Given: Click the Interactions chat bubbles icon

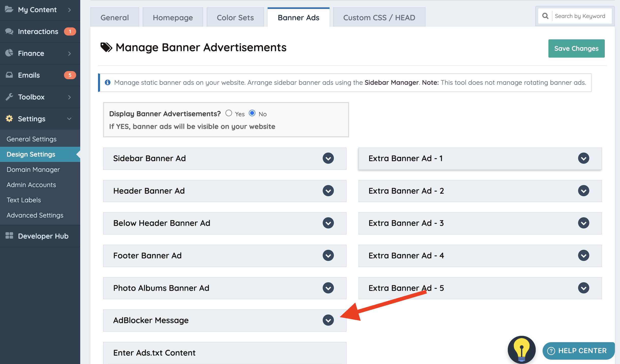Looking at the screenshot, I should 9,31.
